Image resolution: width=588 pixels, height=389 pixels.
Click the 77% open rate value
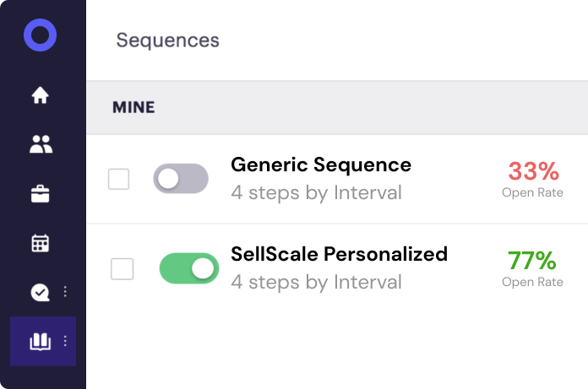pos(533,261)
